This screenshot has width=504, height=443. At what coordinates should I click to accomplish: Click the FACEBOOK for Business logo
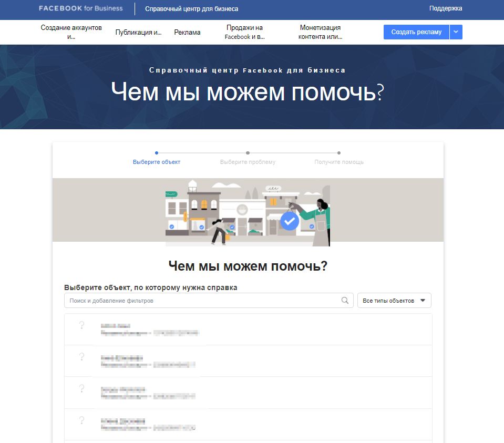point(81,8)
